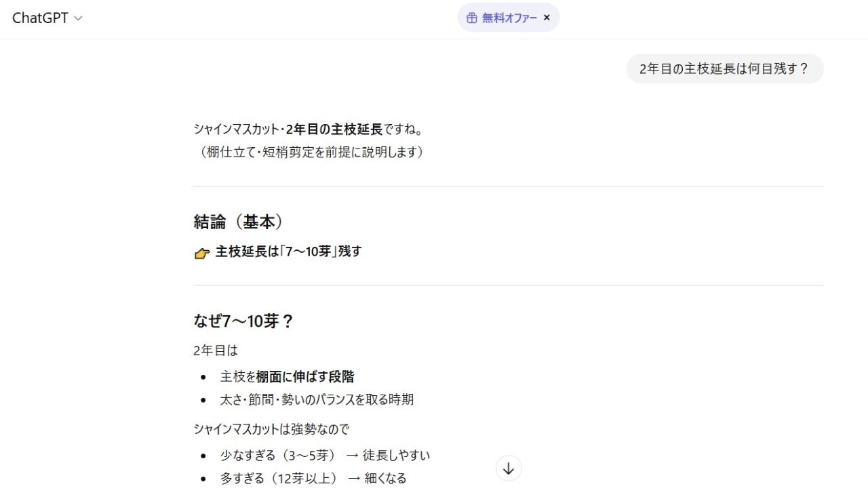Click the bullet text 少なすぎる（3〜5芽）
The height and width of the screenshot is (499, 868).
click(x=278, y=455)
